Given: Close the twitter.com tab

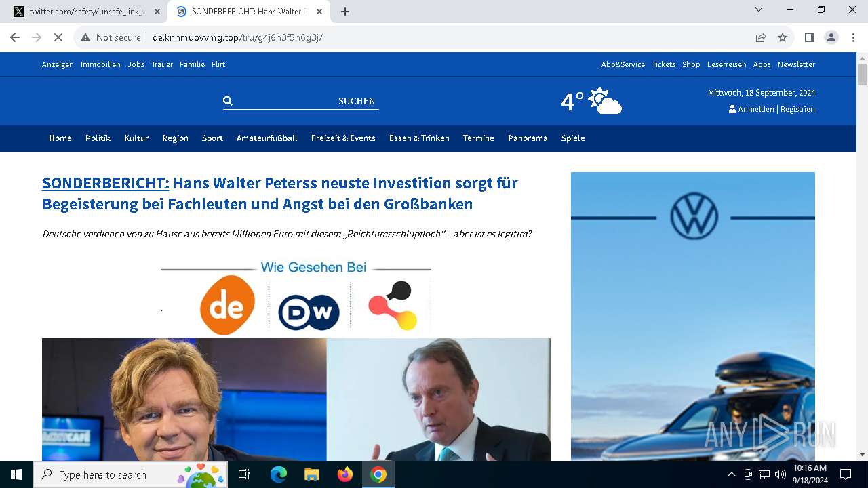Looking at the screenshot, I should click(x=157, y=12).
